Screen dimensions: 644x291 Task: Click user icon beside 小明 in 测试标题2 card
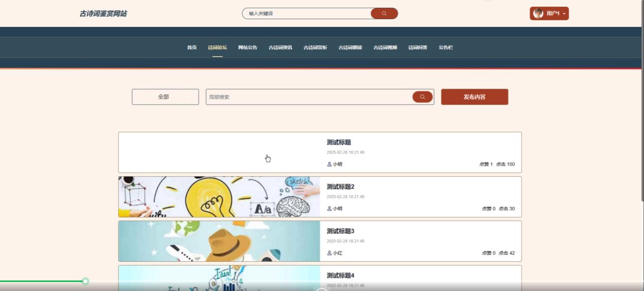(x=329, y=209)
